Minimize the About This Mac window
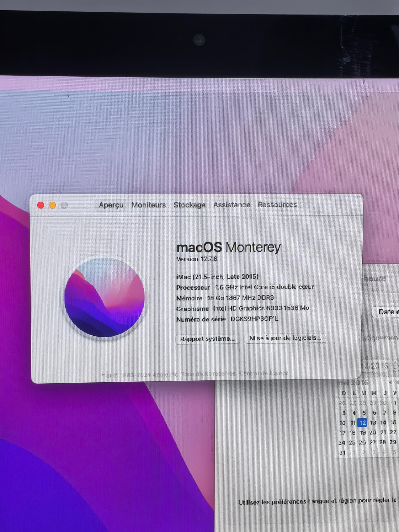Screen dimensions: 399x532 (52, 205)
